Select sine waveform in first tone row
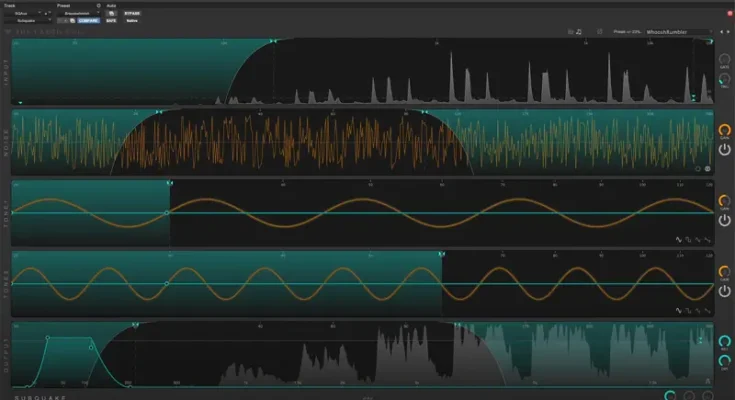The width and height of the screenshot is (735, 400). click(679, 240)
